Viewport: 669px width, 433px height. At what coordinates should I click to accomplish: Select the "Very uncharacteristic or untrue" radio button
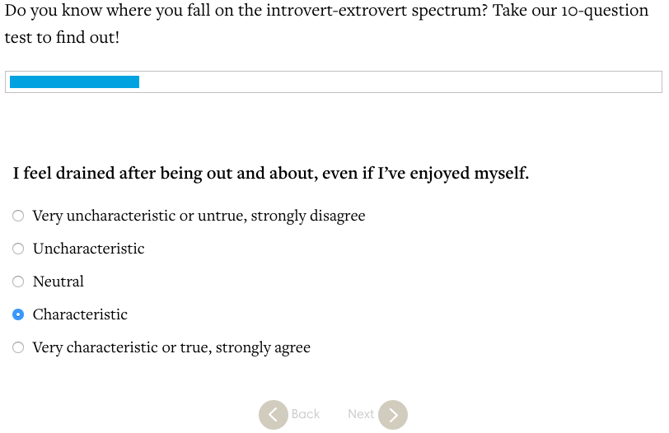point(18,216)
